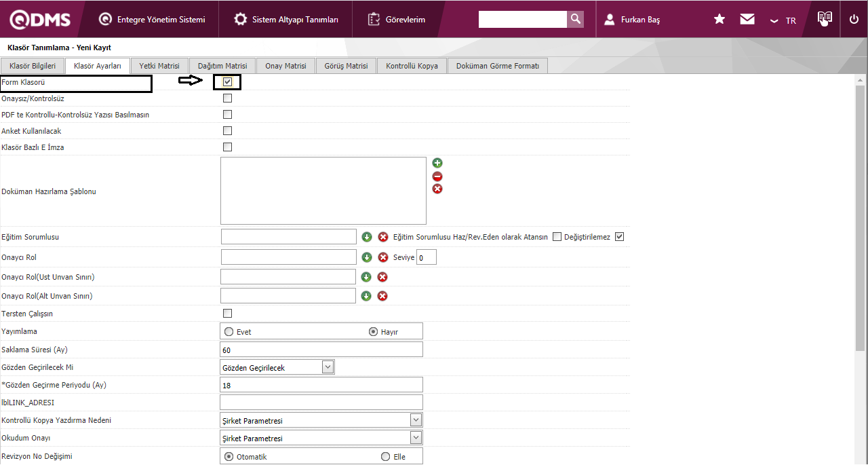The width and height of the screenshot is (868, 465).
Task: Click the power logout icon
Action: tap(854, 19)
